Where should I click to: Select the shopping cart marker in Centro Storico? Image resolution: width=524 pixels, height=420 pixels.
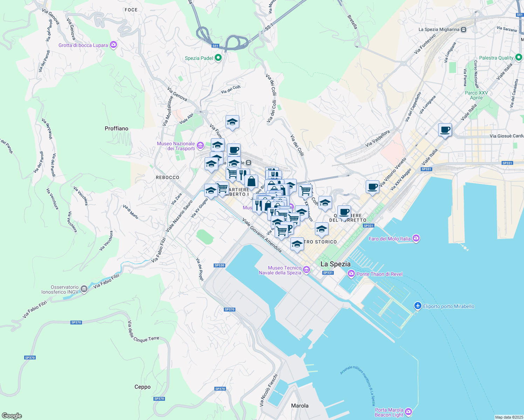click(282, 231)
